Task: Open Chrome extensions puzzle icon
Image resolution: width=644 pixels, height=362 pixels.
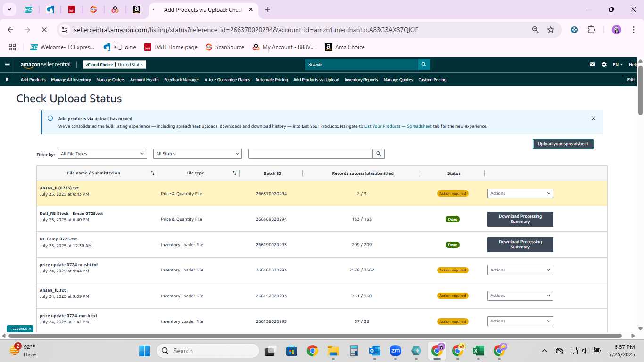Action: [591, 30]
